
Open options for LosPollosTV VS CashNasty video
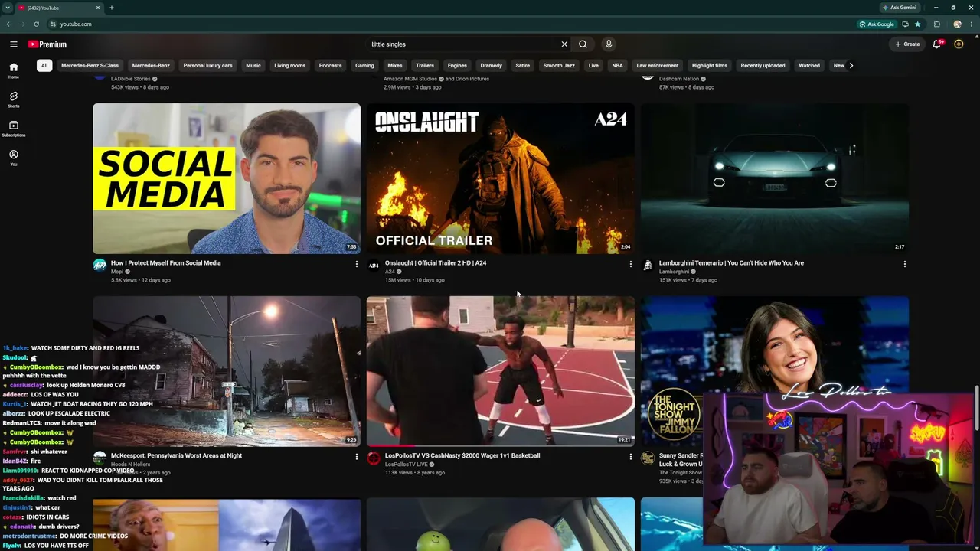(x=630, y=457)
